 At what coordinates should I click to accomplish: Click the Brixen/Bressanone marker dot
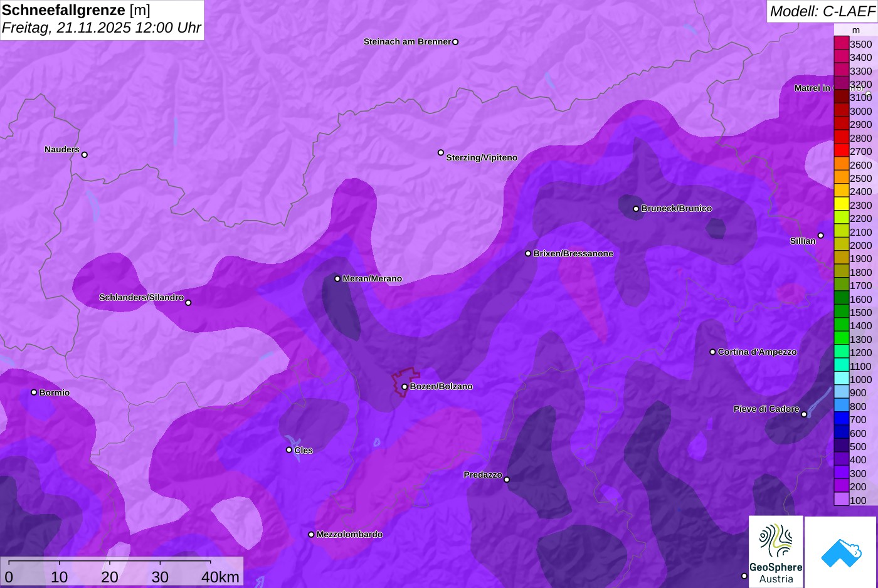[x=528, y=253]
